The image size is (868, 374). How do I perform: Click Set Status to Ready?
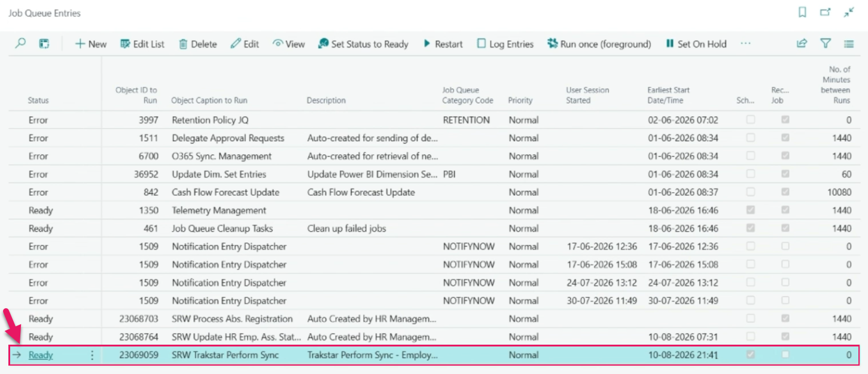(363, 44)
